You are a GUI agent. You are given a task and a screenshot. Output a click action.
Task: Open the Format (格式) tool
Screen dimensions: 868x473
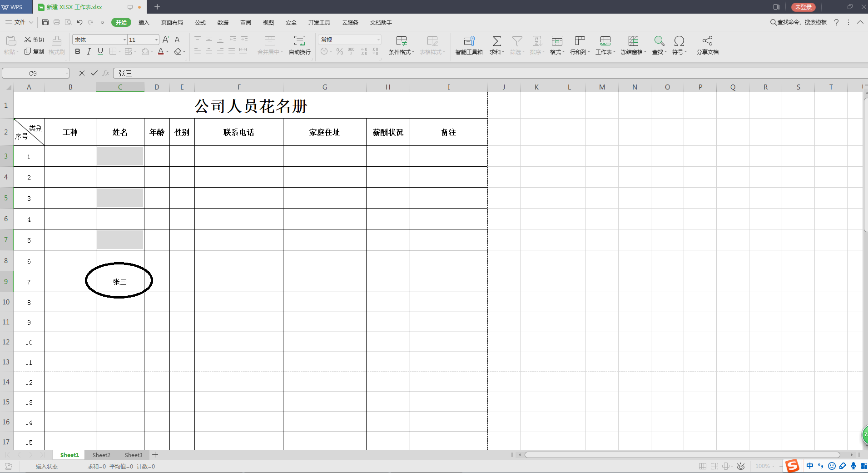tap(557, 46)
